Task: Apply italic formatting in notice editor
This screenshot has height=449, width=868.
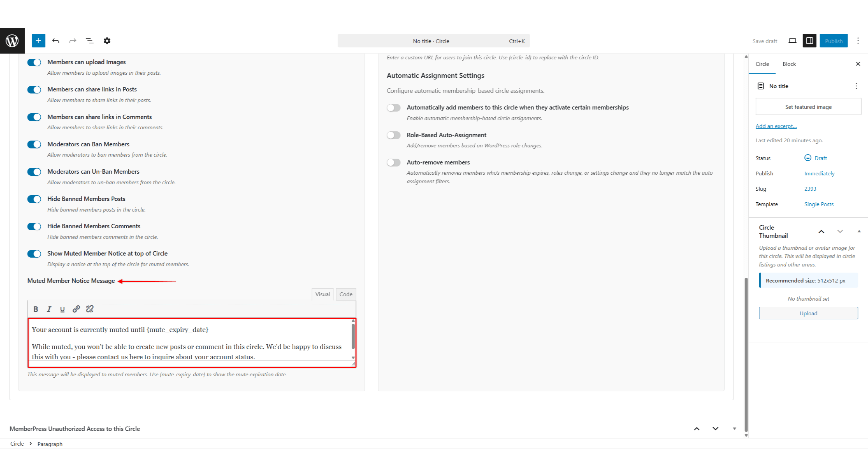Action: [x=49, y=309]
